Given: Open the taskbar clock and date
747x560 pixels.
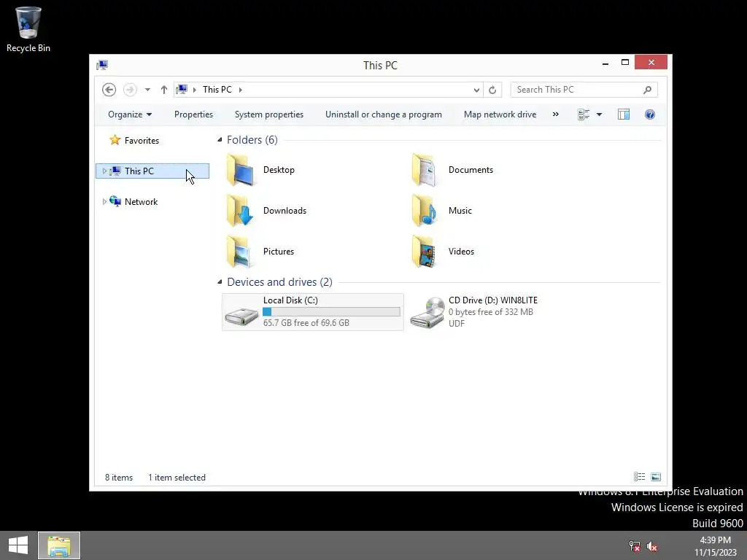Looking at the screenshot, I should tap(716, 545).
